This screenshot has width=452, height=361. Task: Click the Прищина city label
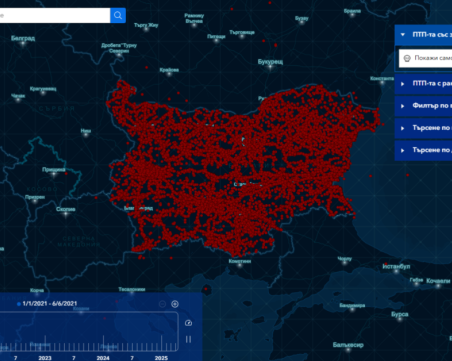coord(54,170)
